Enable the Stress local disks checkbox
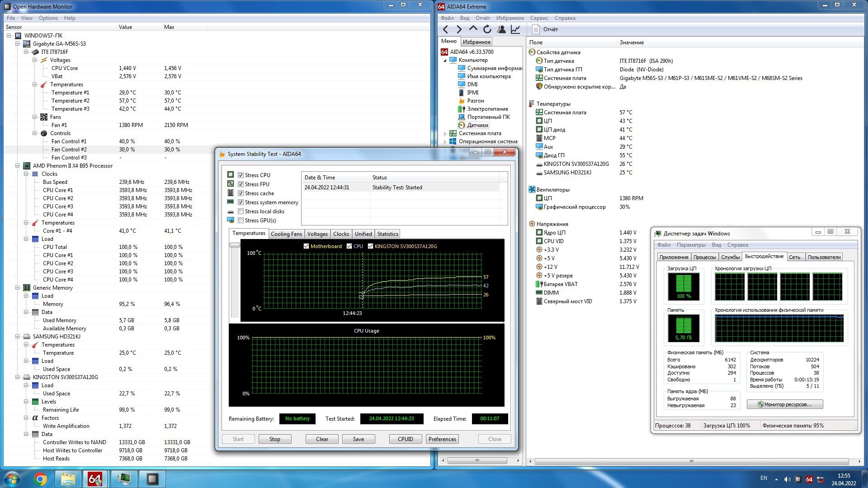The image size is (868, 488). 241,211
